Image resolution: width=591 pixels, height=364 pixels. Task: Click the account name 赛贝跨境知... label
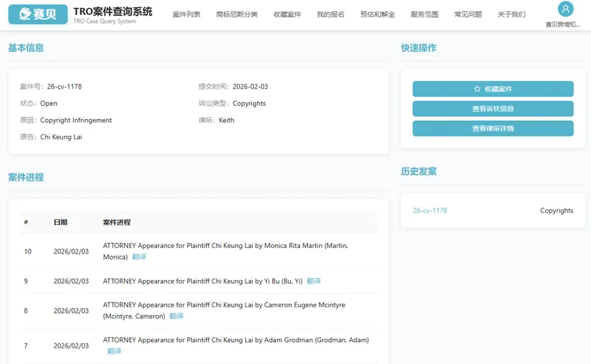coord(563,25)
